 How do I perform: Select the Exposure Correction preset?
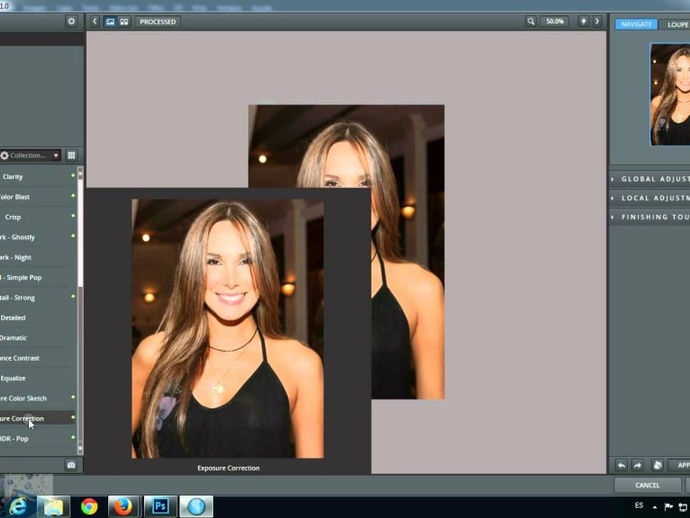click(38, 418)
